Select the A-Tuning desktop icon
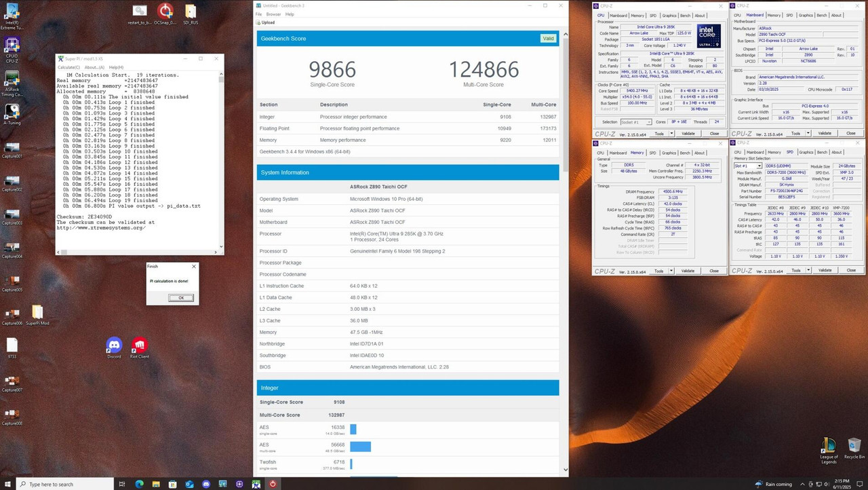 12,115
